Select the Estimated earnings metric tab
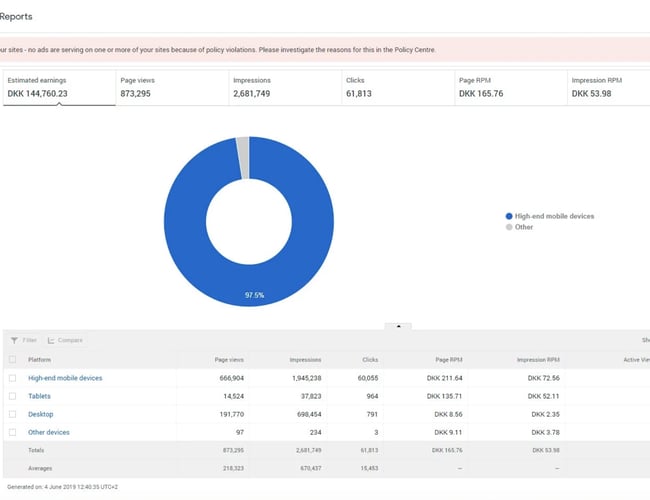Image resolution: width=650 pixels, height=500 pixels. [x=55, y=86]
